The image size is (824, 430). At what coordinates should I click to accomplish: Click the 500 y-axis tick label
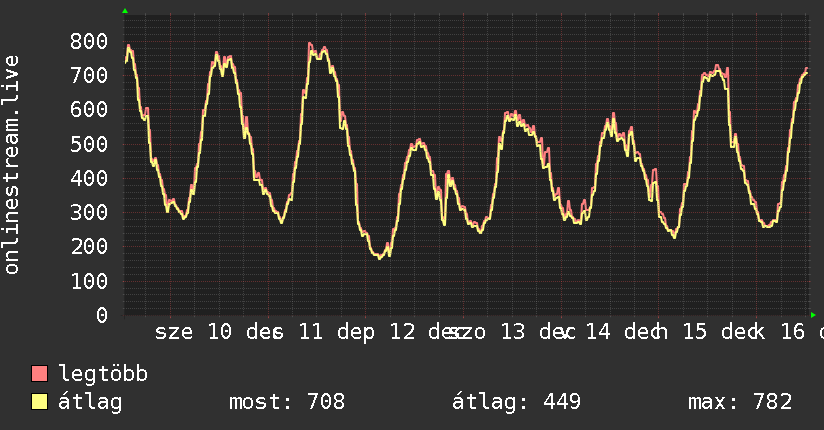point(89,144)
